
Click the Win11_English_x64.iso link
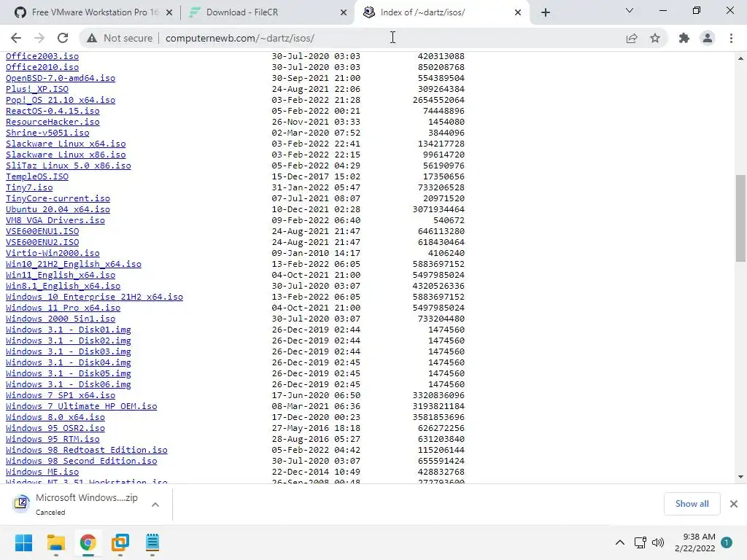[61, 275]
